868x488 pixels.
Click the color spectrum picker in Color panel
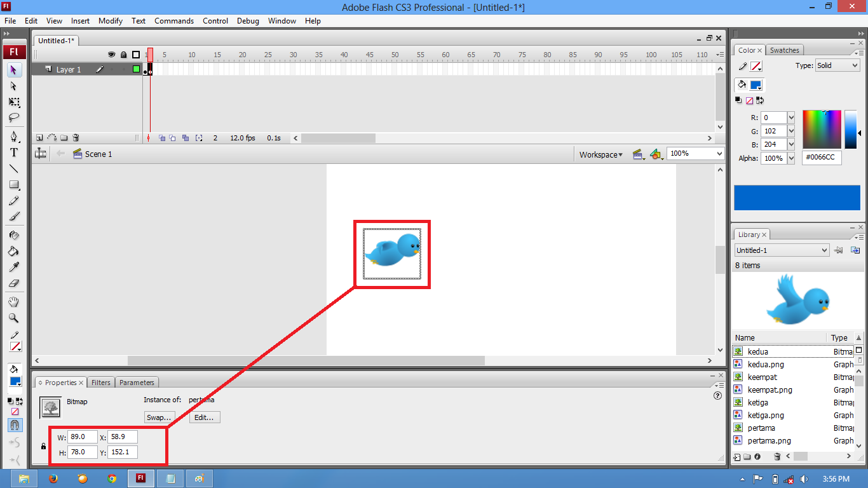[x=822, y=130]
